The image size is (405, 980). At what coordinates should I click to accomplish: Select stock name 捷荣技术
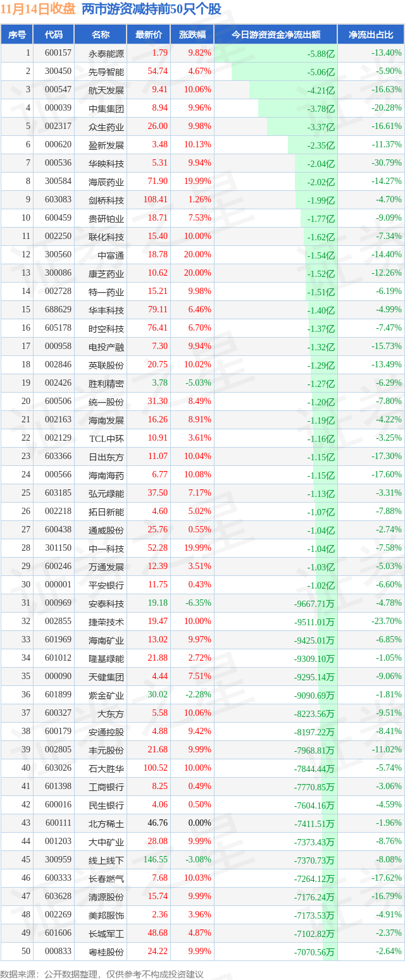point(106,622)
